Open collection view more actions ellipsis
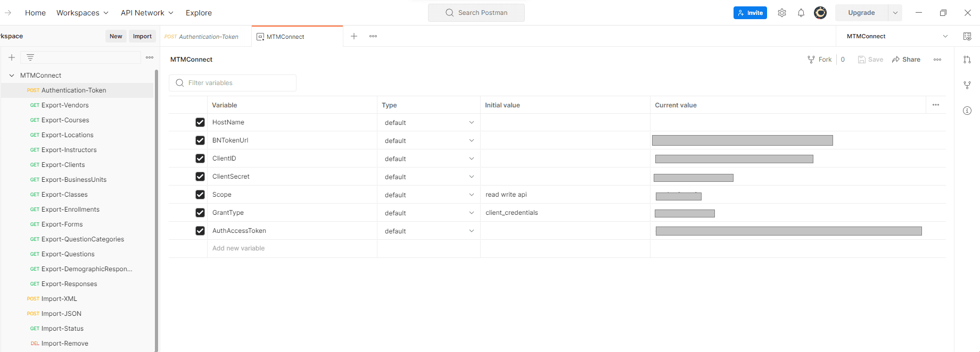 (937, 60)
